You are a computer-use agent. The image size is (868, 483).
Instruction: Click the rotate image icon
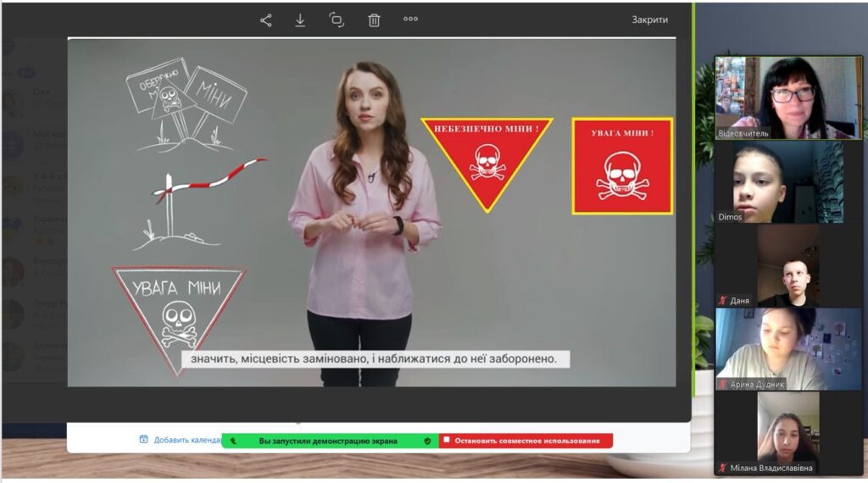tap(337, 20)
